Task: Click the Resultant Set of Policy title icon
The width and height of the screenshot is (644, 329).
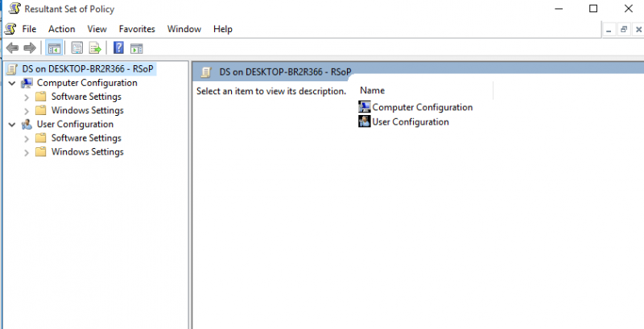Action: pyautogui.click(x=14, y=8)
